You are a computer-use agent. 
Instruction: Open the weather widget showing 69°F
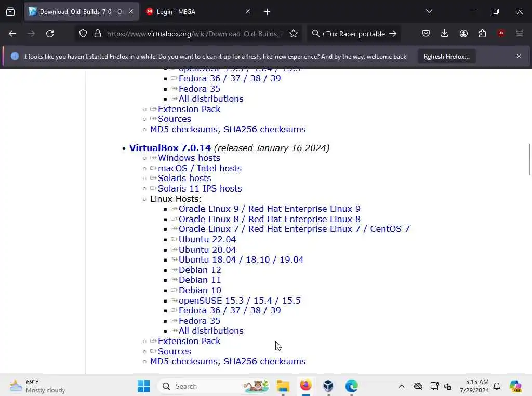point(37,386)
